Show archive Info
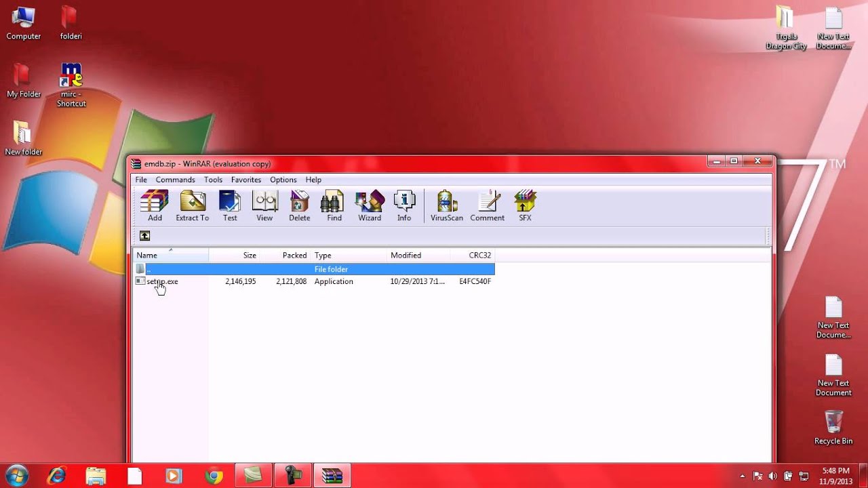This screenshot has width=868, height=488. click(404, 206)
